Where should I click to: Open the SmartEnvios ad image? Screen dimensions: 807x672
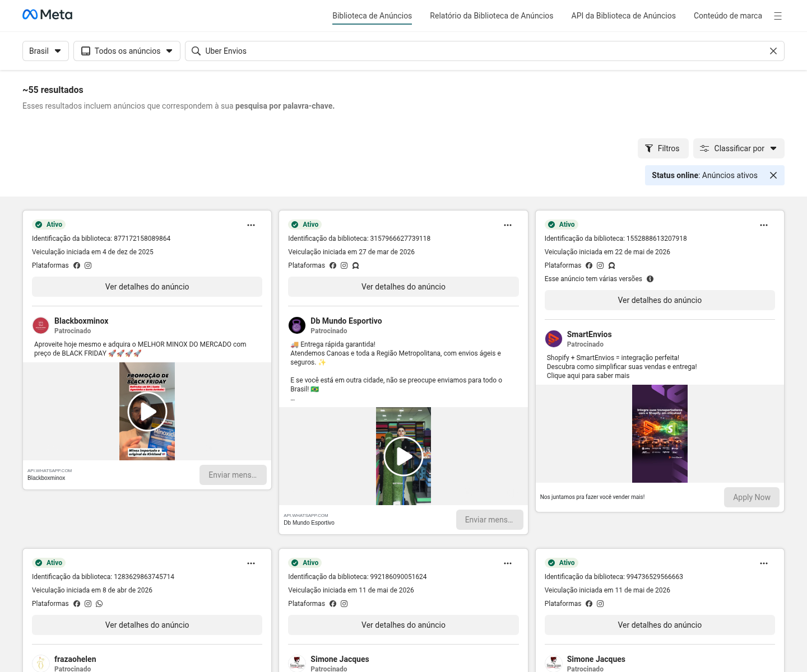tap(660, 433)
